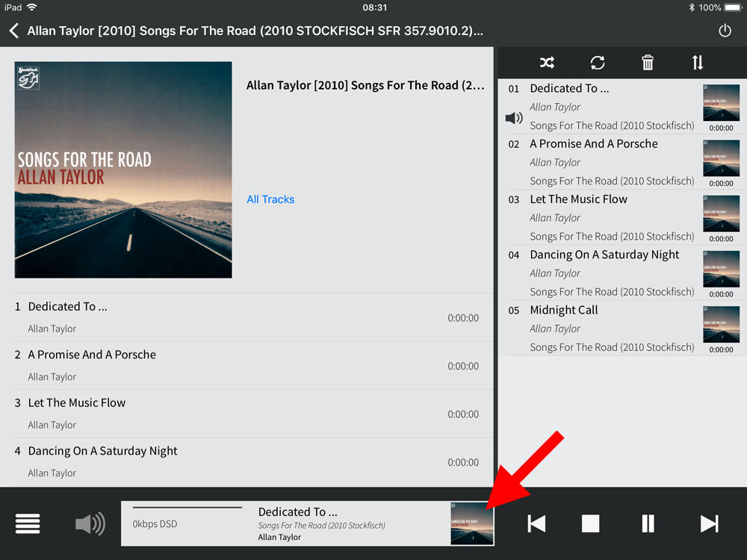747x560 pixels.
Task: Tap the large Songs For The Road cover
Action: pyautogui.click(x=123, y=169)
